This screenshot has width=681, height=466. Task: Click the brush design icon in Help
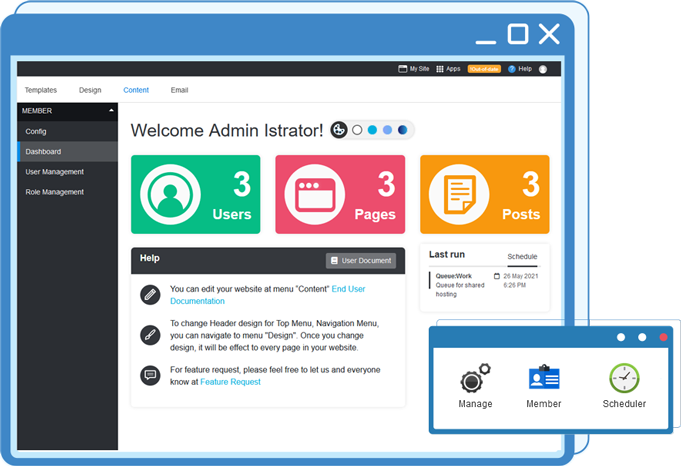tap(150, 335)
